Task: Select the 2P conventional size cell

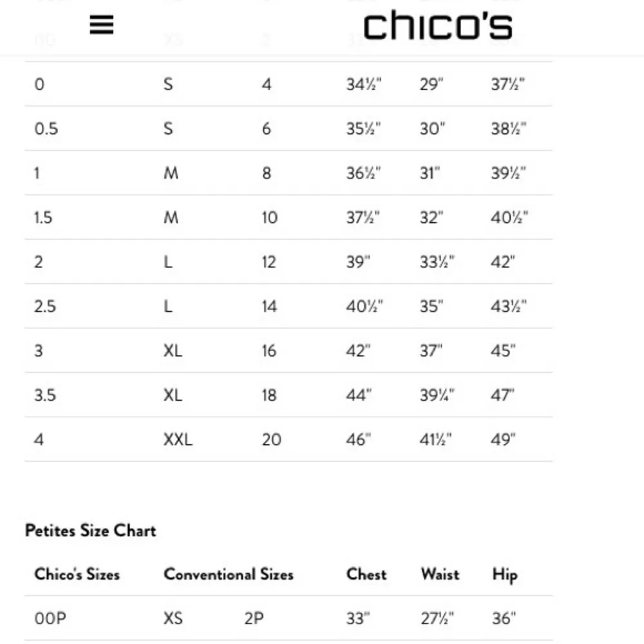Action: click(x=254, y=618)
